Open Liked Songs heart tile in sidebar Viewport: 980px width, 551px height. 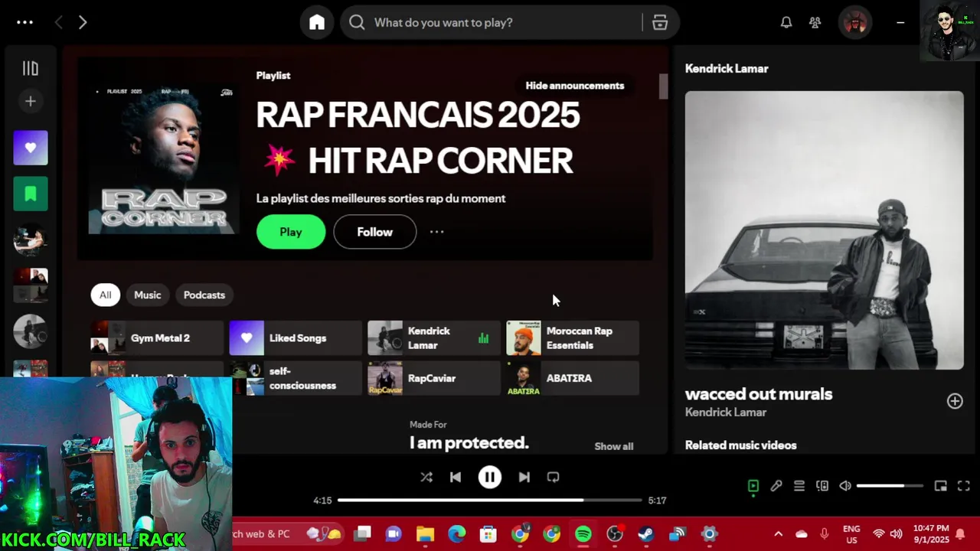click(31, 148)
